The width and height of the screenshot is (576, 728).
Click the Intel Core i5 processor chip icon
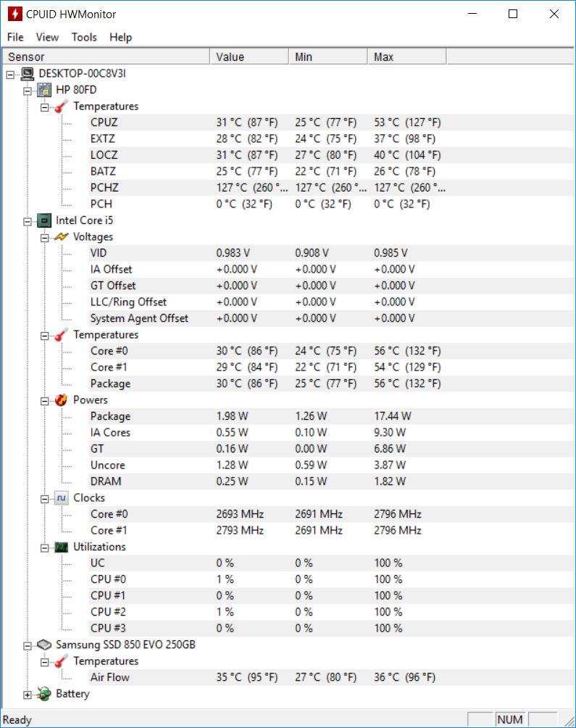coord(44,220)
